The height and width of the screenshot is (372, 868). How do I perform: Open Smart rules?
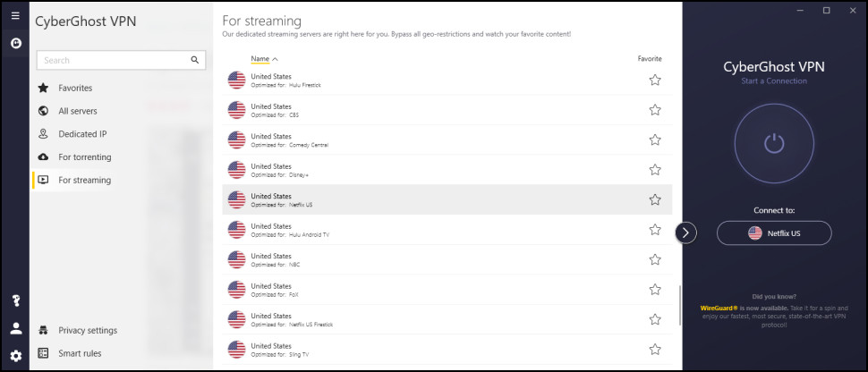coord(80,353)
